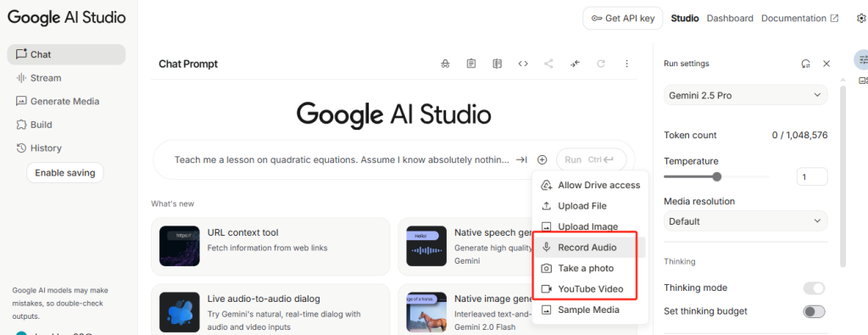Click the Enable saving button
The image size is (868, 335).
pyautogui.click(x=64, y=173)
